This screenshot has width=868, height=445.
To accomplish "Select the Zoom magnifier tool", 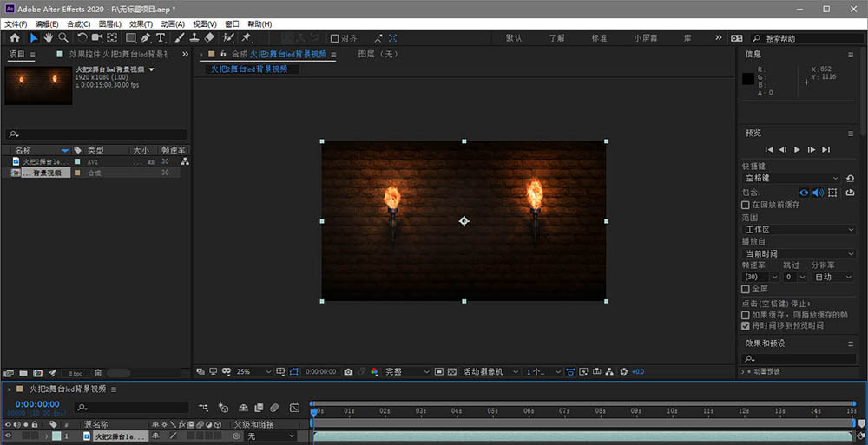I will tap(63, 38).
